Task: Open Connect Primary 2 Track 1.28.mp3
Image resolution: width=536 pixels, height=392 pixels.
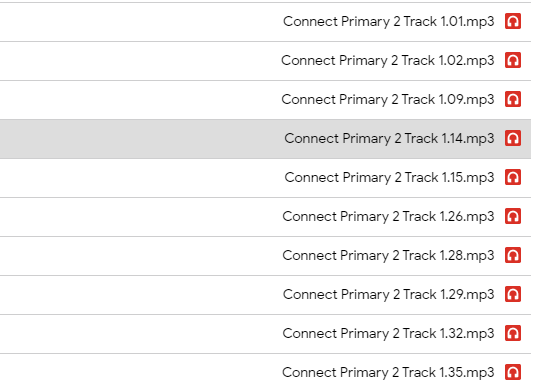Action: (388, 256)
